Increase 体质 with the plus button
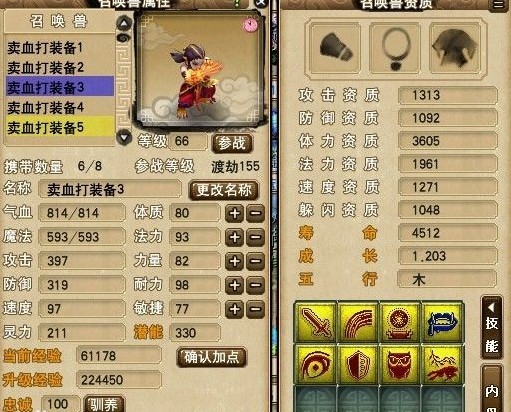This screenshot has width=511, height=412. tap(235, 213)
